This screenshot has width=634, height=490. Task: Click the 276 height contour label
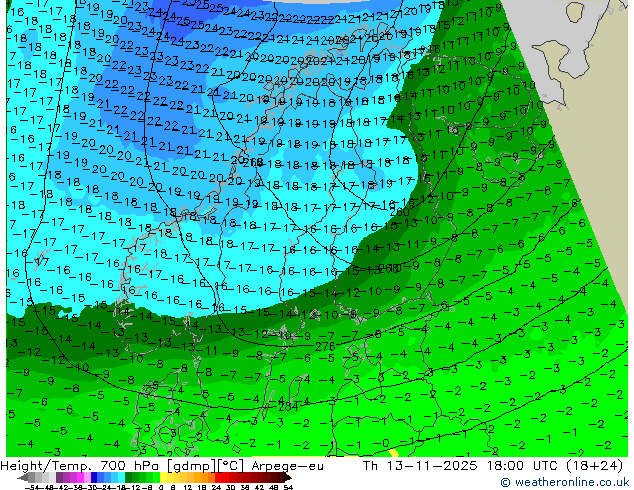(x=325, y=346)
